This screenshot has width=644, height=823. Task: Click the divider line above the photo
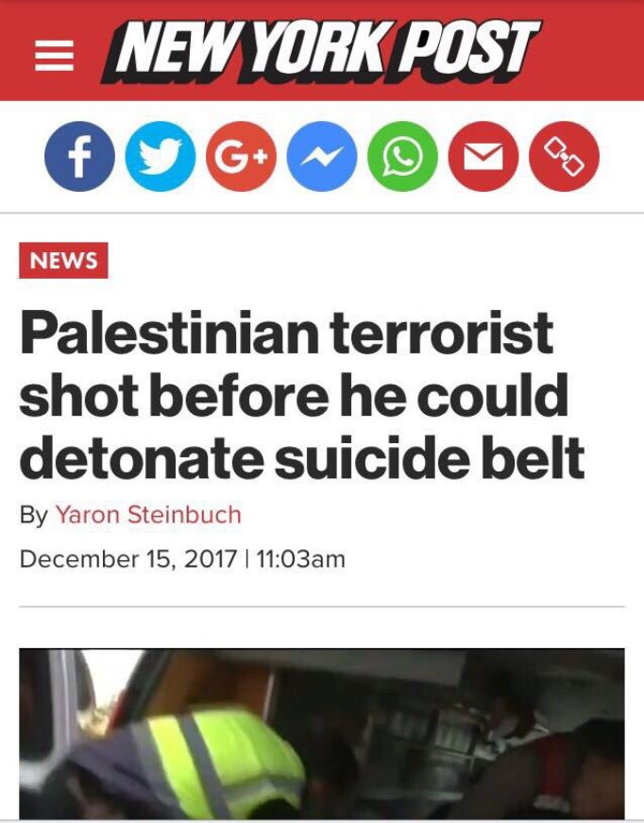point(322,607)
